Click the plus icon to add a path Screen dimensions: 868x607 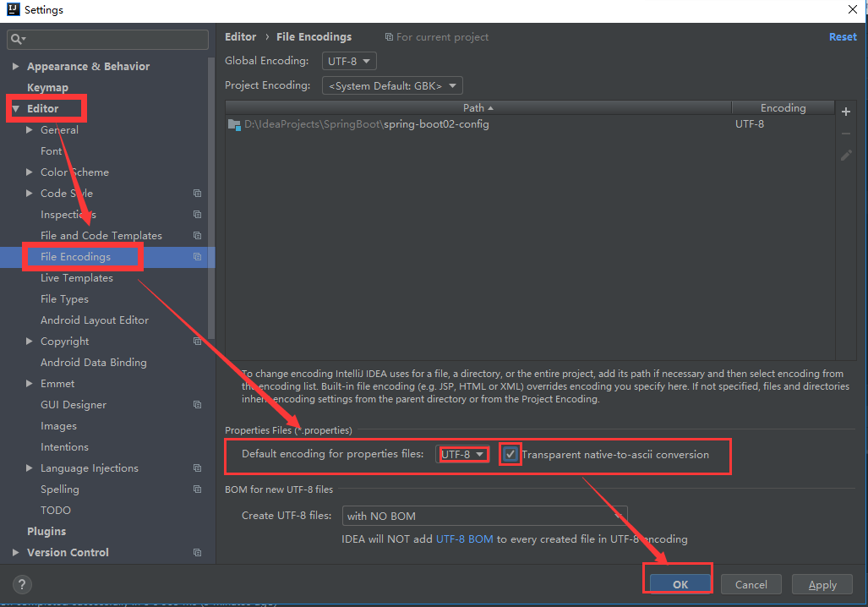[845, 112]
